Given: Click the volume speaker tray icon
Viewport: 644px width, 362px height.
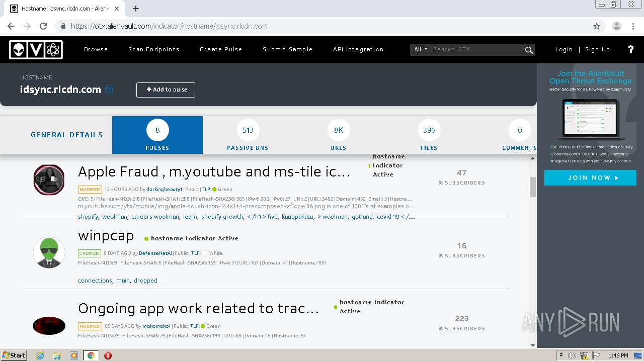Looking at the screenshot, I should (x=572, y=355).
